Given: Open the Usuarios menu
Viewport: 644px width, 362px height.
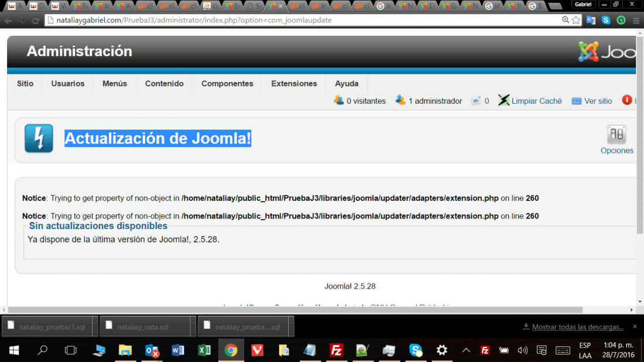Looking at the screenshot, I should (x=68, y=83).
